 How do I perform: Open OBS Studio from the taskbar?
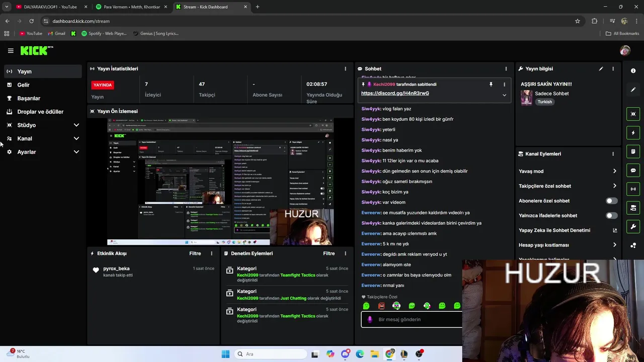pos(419,354)
